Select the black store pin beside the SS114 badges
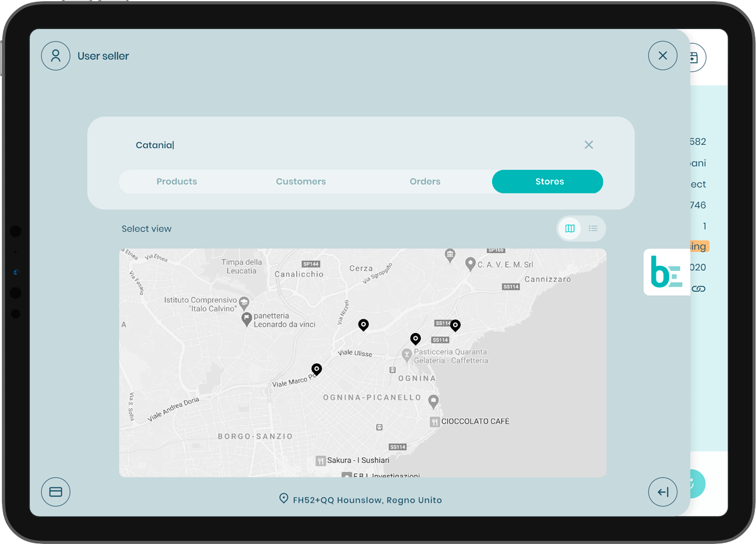This screenshot has height=544, width=756. coord(455,326)
